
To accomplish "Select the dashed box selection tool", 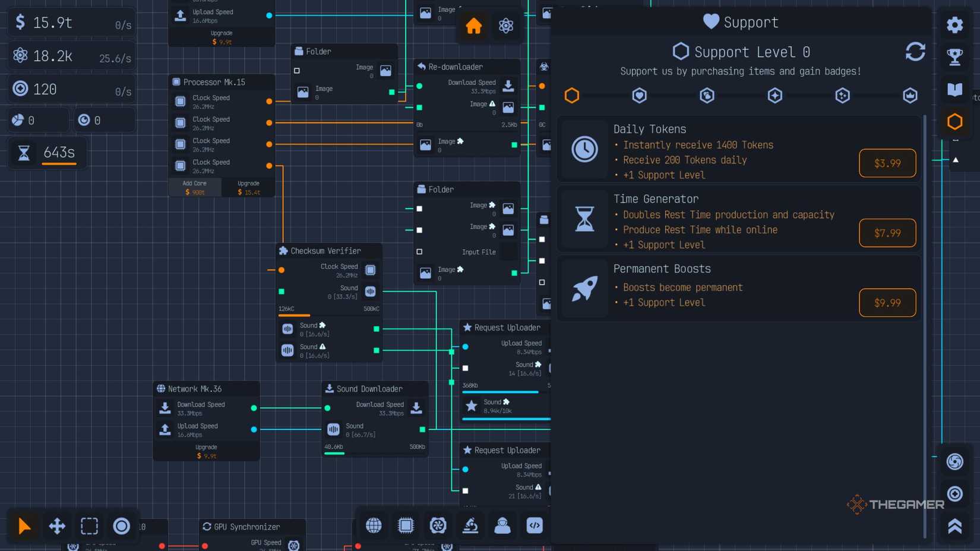I will [x=89, y=526].
